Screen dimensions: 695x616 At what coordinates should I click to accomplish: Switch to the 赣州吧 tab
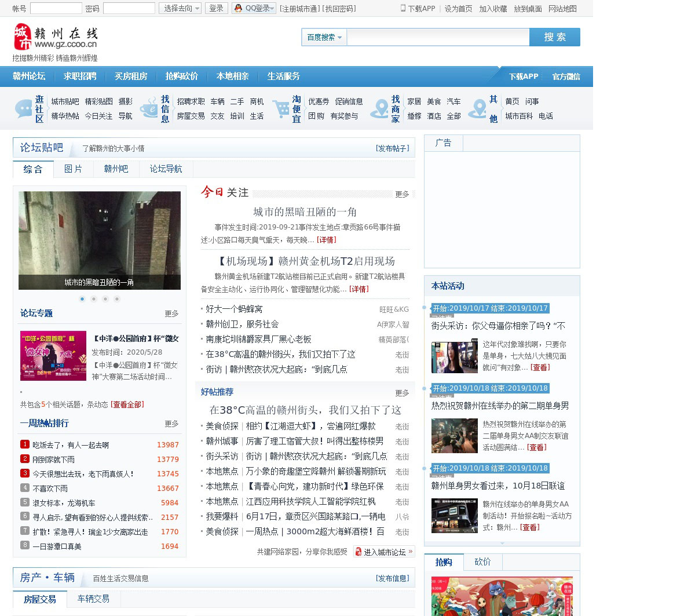click(116, 169)
